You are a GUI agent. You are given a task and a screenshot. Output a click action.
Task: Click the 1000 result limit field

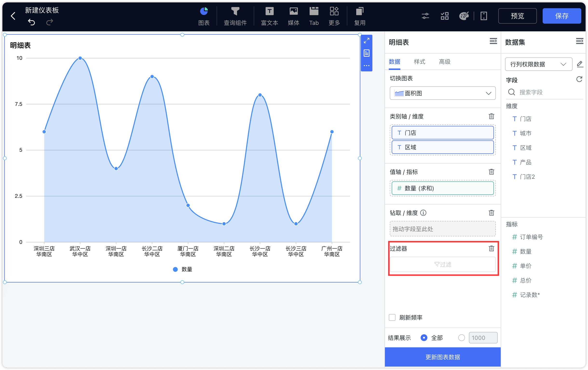(483, 337)
